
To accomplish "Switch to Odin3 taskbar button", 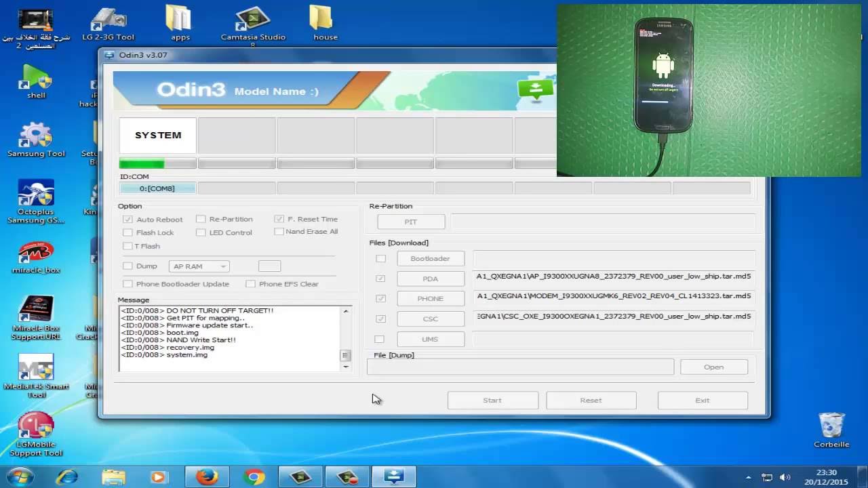I will (394, 477).
